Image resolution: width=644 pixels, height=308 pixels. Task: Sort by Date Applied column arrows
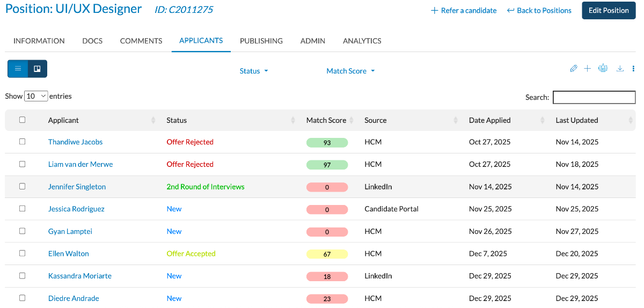(x=543, y=120)
